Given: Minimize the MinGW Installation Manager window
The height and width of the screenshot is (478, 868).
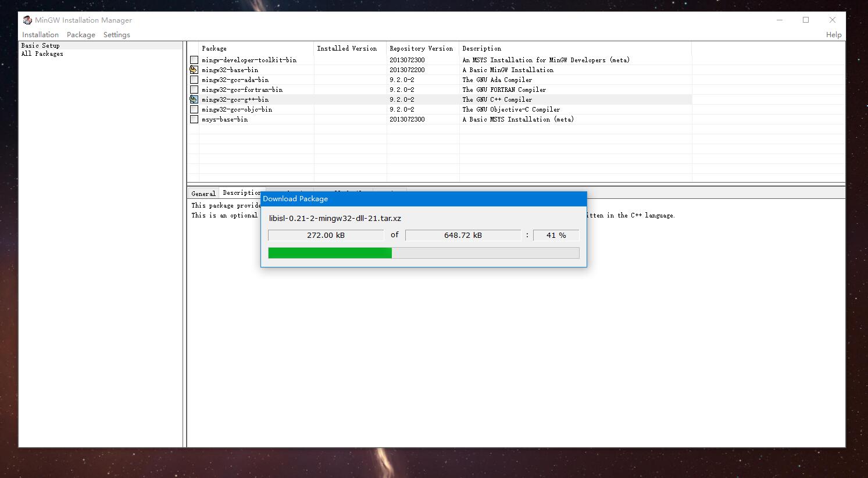Looking at the screenshot, I should [780, 20].
